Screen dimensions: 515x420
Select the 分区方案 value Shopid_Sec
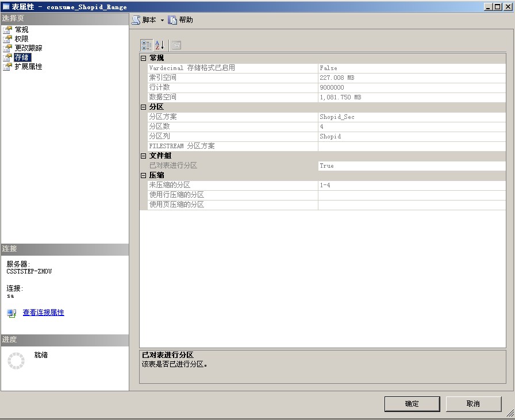[x=335, y=117]
